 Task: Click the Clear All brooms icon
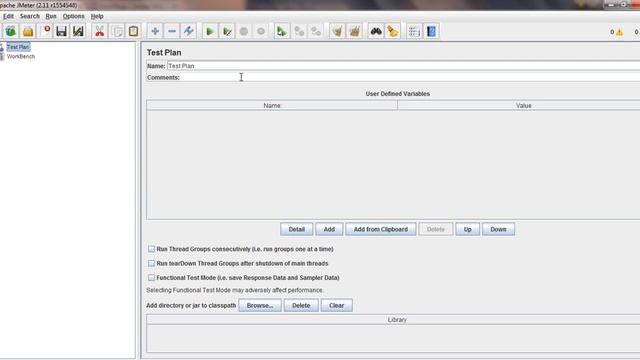pos(354,31)
